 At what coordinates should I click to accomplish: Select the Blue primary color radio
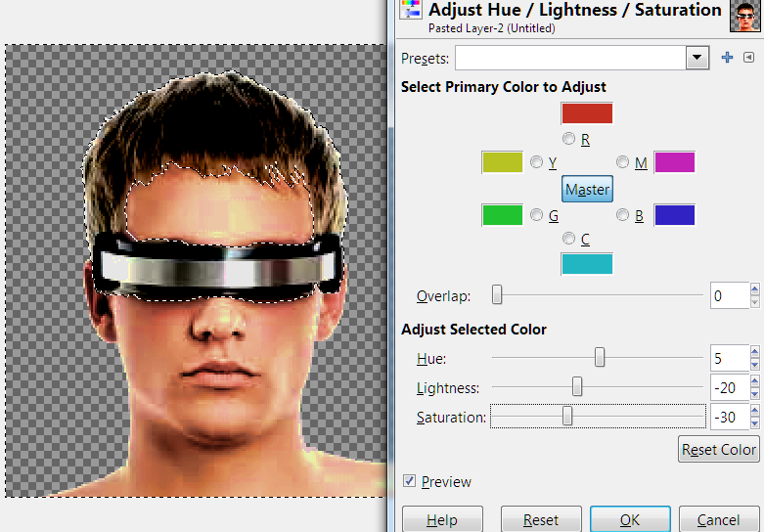623,214
